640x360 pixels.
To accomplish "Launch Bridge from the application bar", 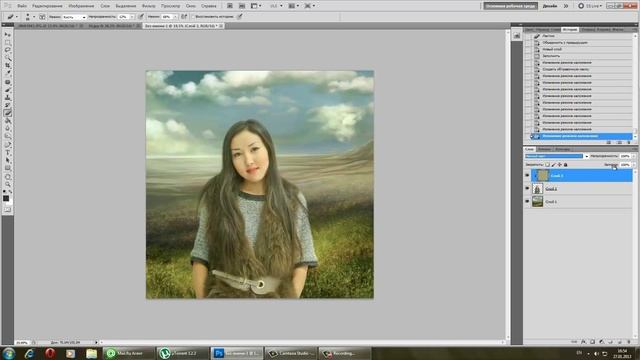I will point(229,6).
